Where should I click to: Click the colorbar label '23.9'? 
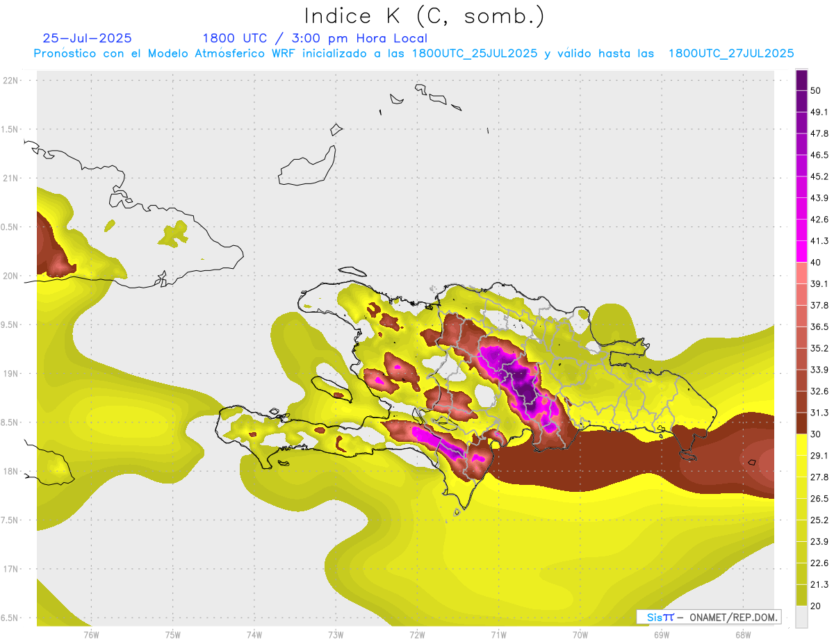(819, 542)
